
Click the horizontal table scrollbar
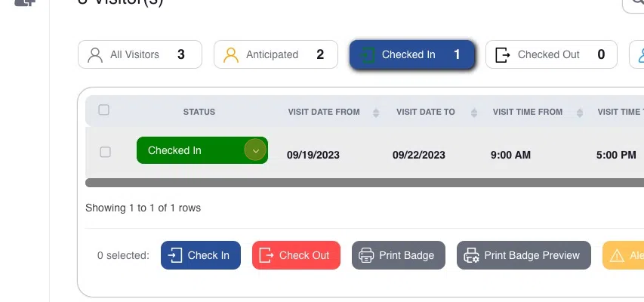click(362, 183)
